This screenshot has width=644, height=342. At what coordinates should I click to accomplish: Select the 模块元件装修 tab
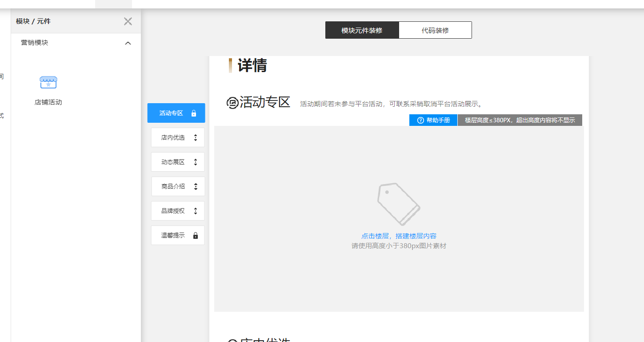click(362, 30)
